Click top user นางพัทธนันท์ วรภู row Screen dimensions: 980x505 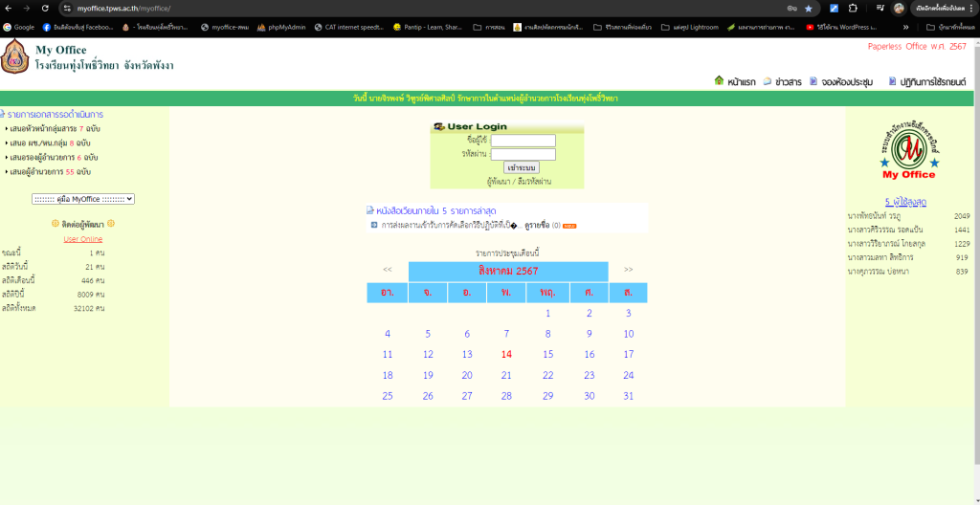pos(909,216)
